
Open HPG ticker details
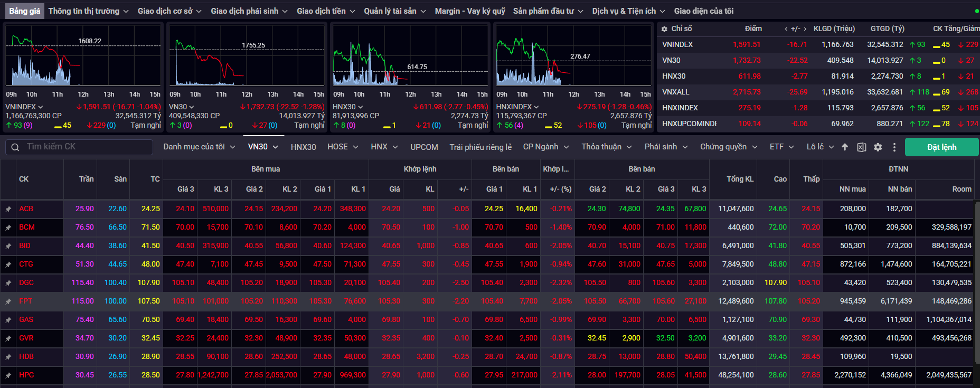[26, 375]
